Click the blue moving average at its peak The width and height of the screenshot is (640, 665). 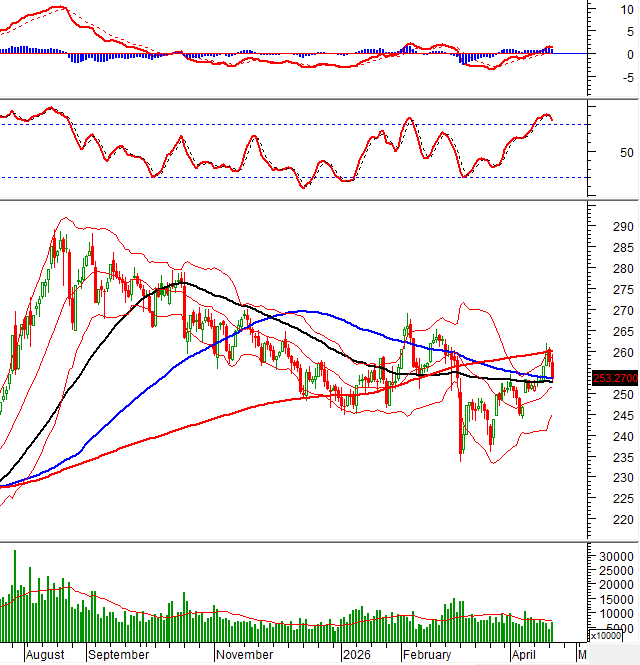pos(305,311)
